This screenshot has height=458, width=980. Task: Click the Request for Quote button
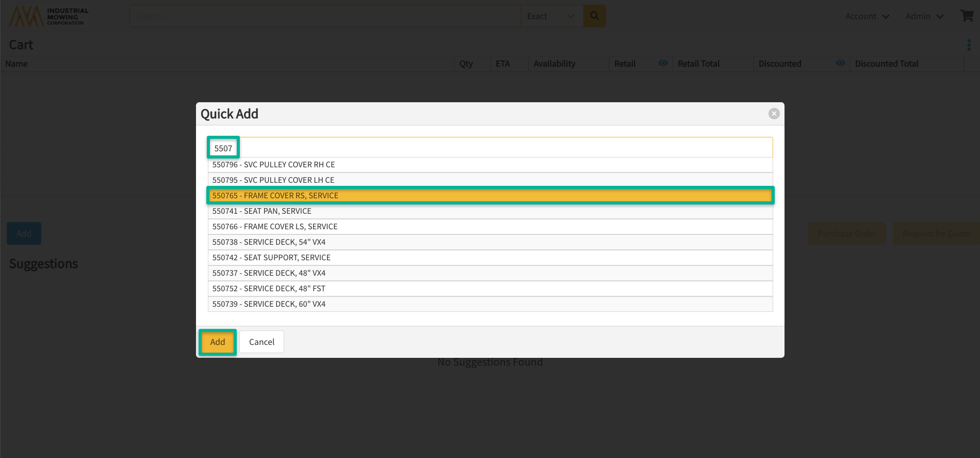coord(936,234)
